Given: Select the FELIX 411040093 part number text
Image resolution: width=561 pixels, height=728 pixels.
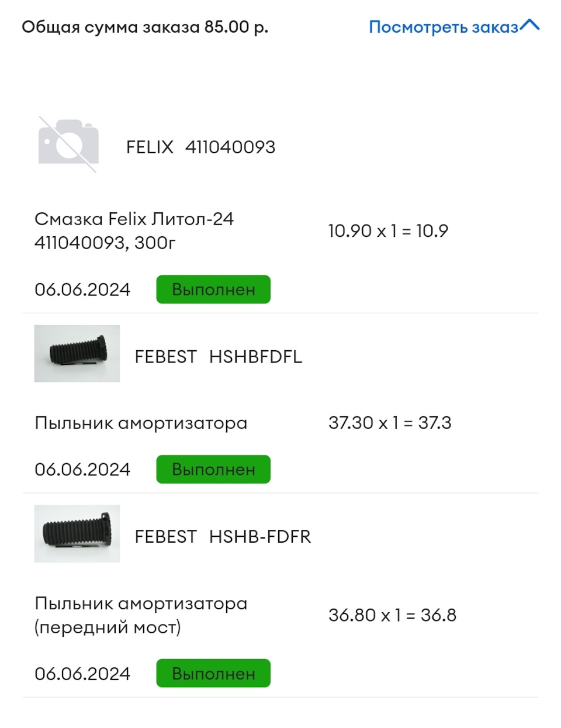Looking at the screenshot, I should [x=201, y=147].
